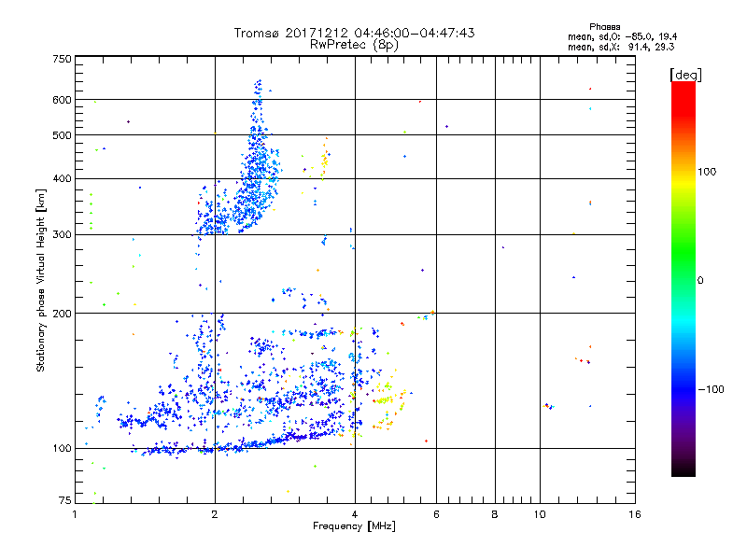Click the y-axis tick label '500'
747x560 pixels.
click(x=62, y=135)
